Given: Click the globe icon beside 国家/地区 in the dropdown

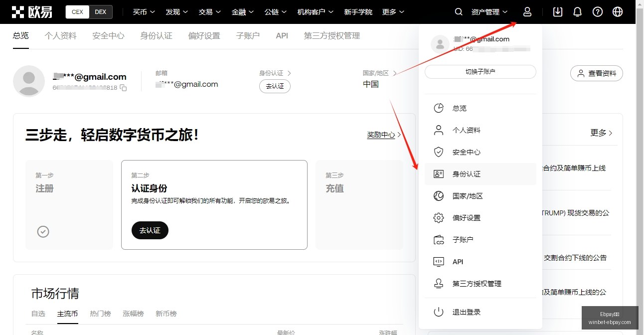Looking at the screenshot, I should click(x=439, y=196).
